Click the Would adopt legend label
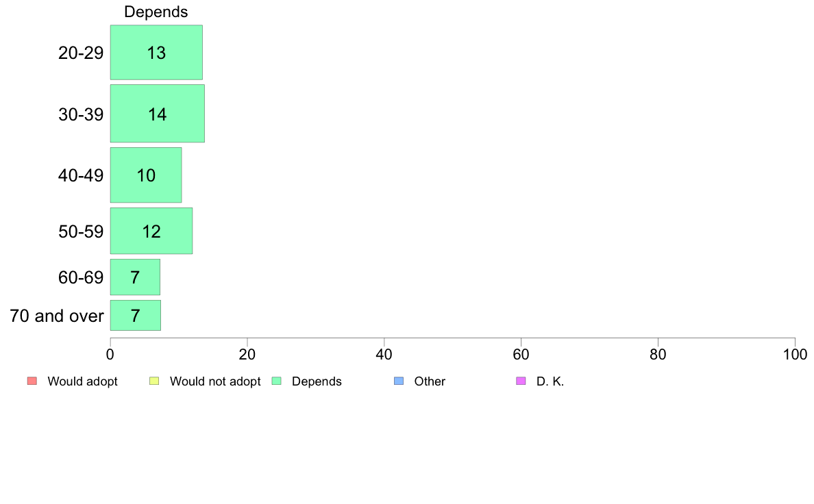This screenshot has width=814, height=504. (x=82, y=381)
